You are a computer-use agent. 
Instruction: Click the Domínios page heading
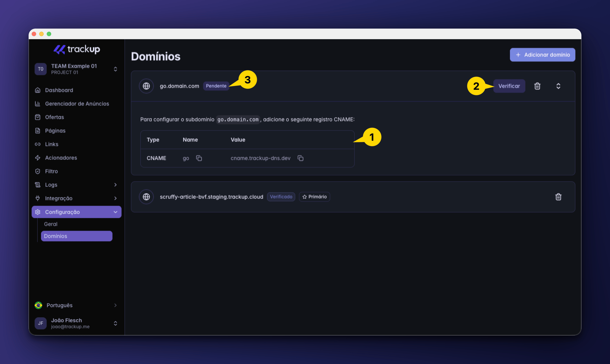point(156,56)
